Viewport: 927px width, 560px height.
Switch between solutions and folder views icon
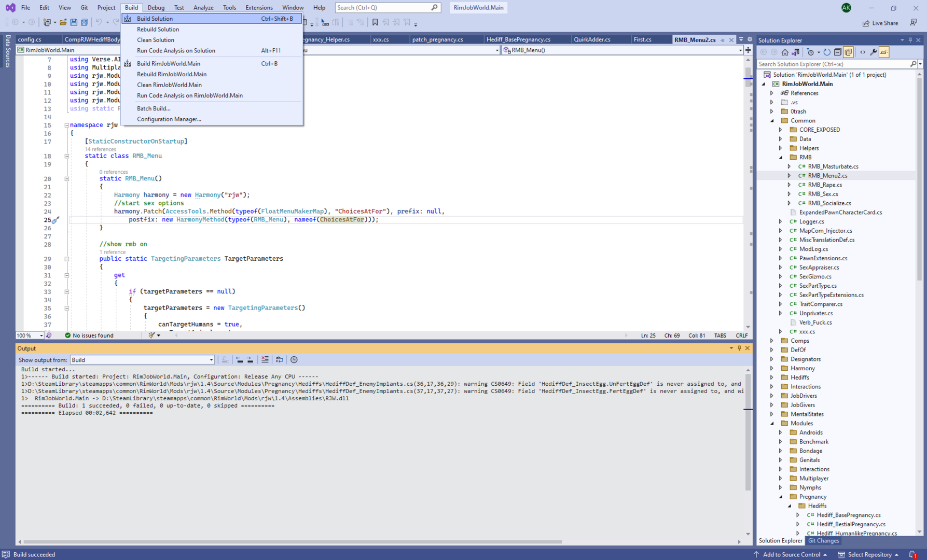(795, 52)
